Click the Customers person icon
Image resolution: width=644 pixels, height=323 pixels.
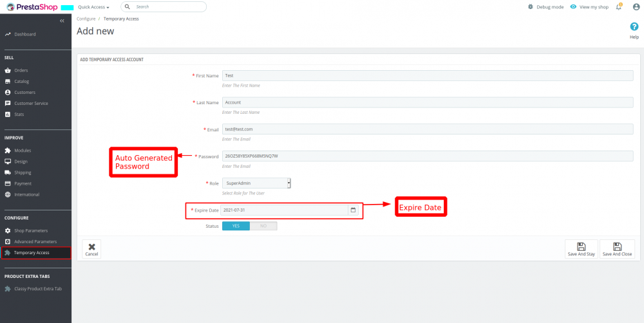click(x=7, y=93)
